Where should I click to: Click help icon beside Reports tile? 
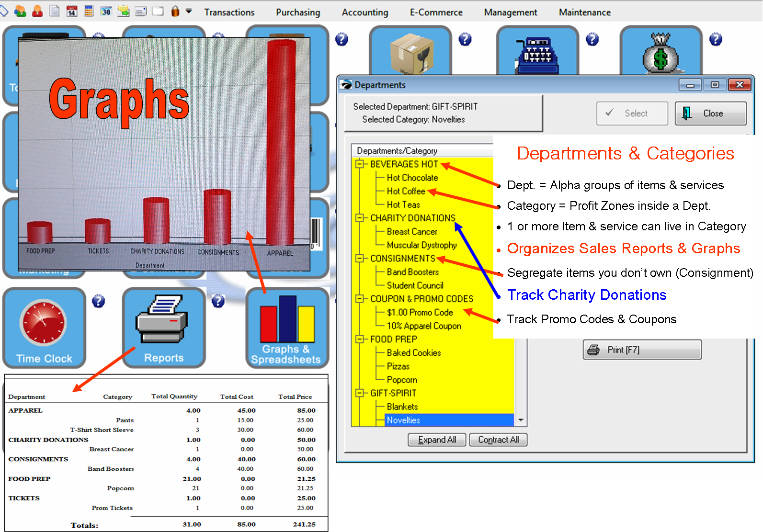coord(218,301)
